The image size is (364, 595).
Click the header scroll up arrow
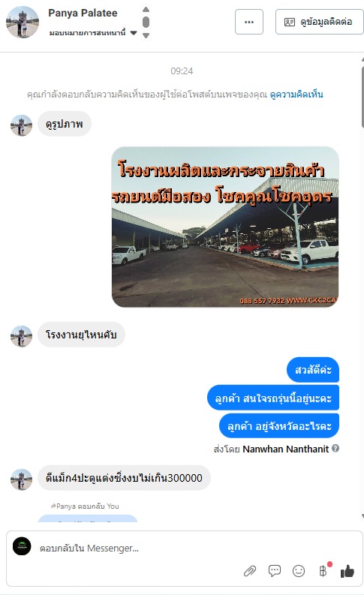pyautogui.click(x=146, y=10)
